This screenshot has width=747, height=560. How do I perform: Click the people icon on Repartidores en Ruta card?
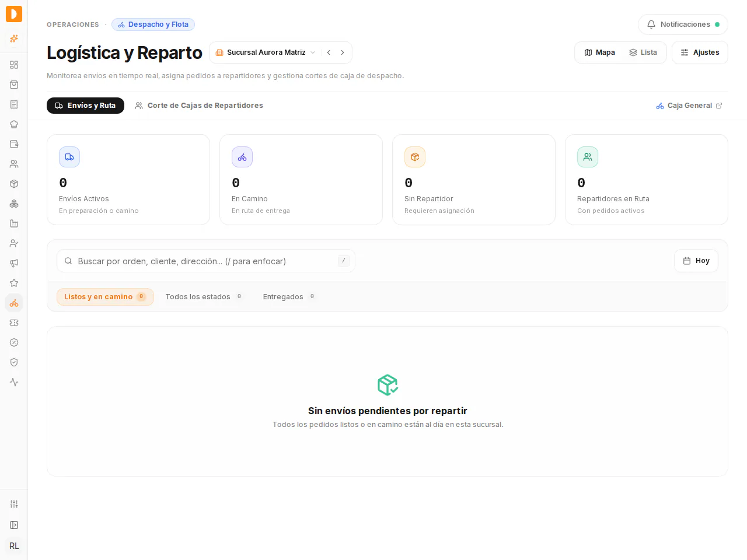588,157
